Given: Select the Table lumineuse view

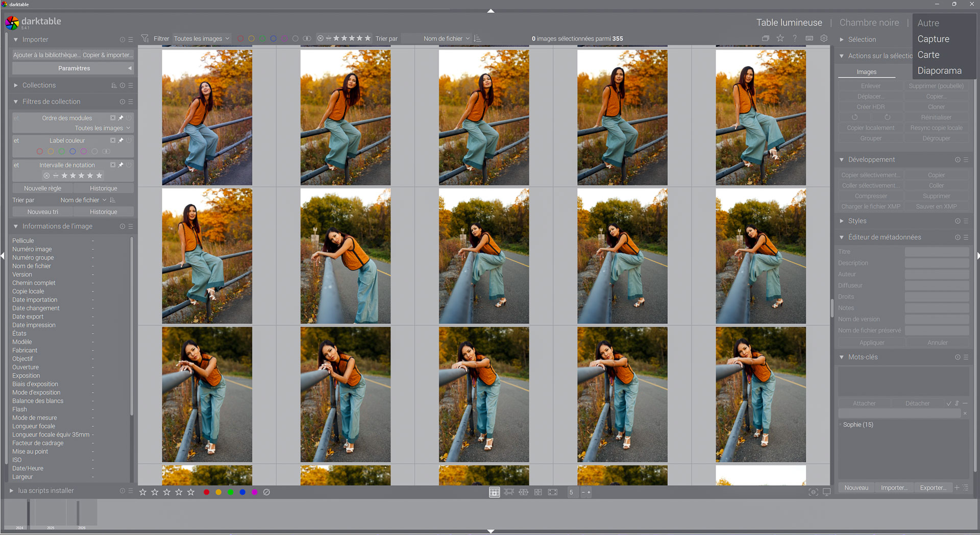Looking at the screenshot, I should coord(789,22).
